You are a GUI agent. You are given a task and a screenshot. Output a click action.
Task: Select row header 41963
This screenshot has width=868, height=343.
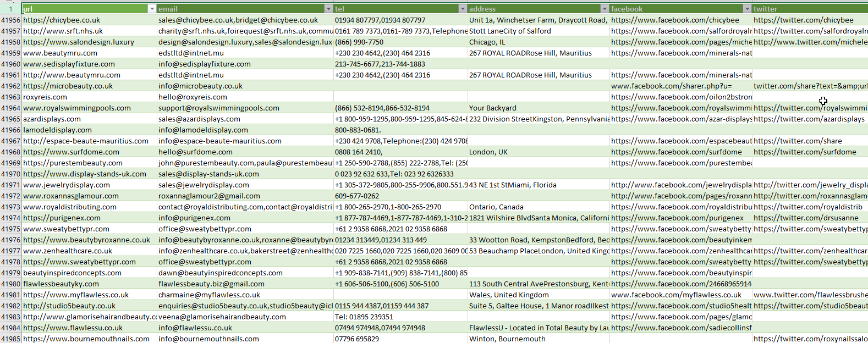10,97
